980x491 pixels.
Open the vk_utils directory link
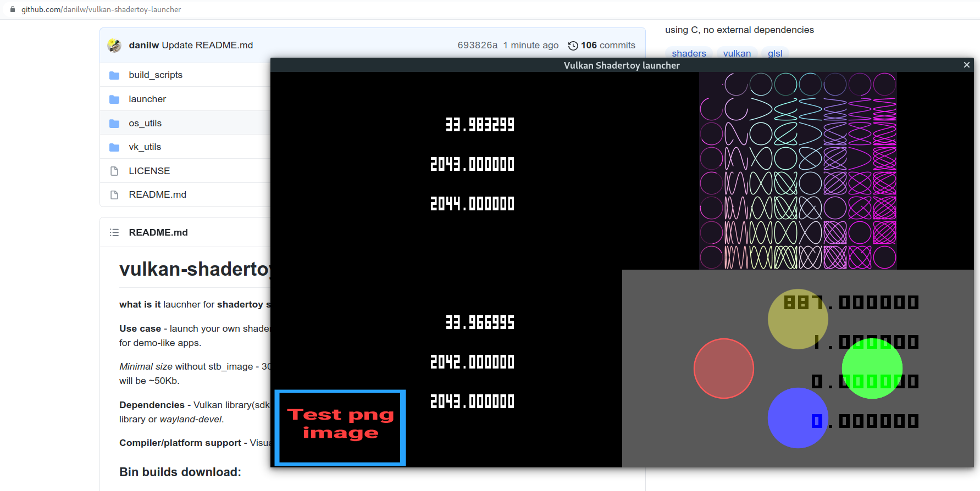click(x=145, y=147)
